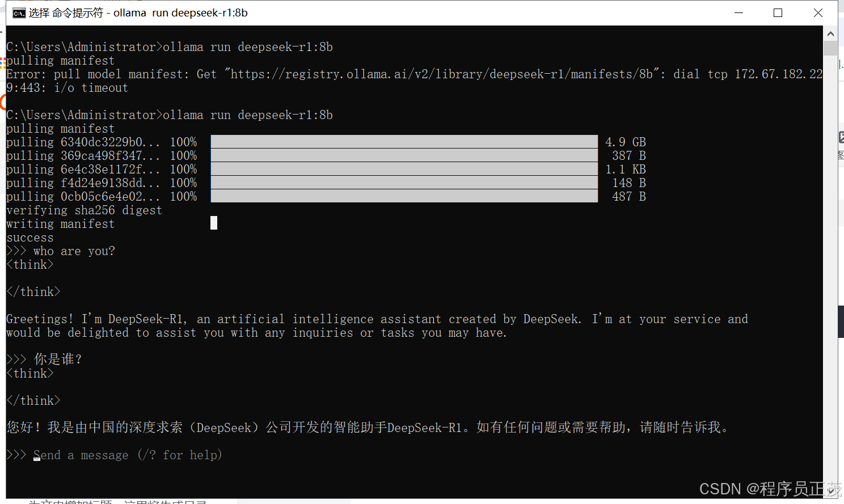The height and width of the screenshot is (504, 844).
Task: Click the window title text 'ollama run deepseek-r1:8b'
Action: [180, 13]
